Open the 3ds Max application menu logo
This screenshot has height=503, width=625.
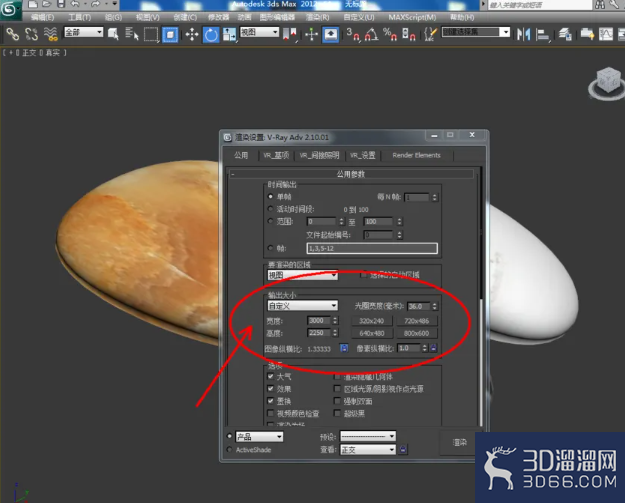point(9,9)
